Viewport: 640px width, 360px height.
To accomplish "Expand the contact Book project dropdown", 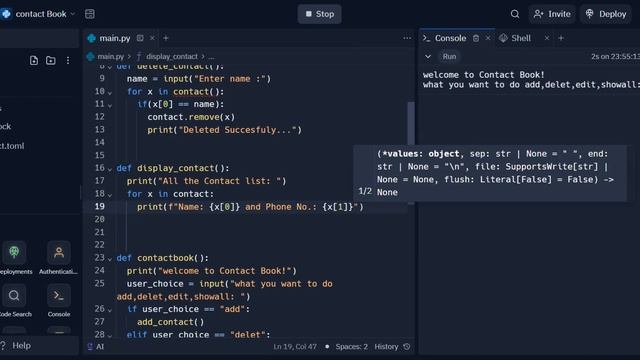I will click(x=73, y=14).
